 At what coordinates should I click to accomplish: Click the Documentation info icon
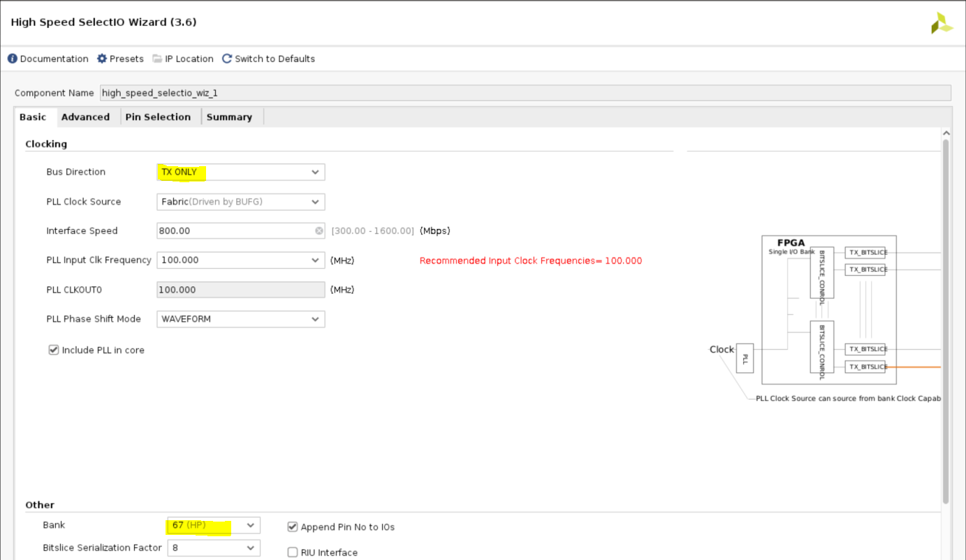(13, 59)
